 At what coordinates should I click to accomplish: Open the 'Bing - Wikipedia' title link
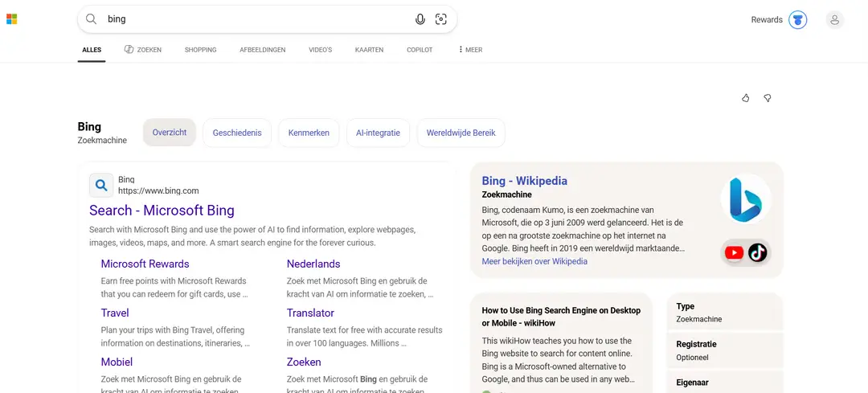524,181
